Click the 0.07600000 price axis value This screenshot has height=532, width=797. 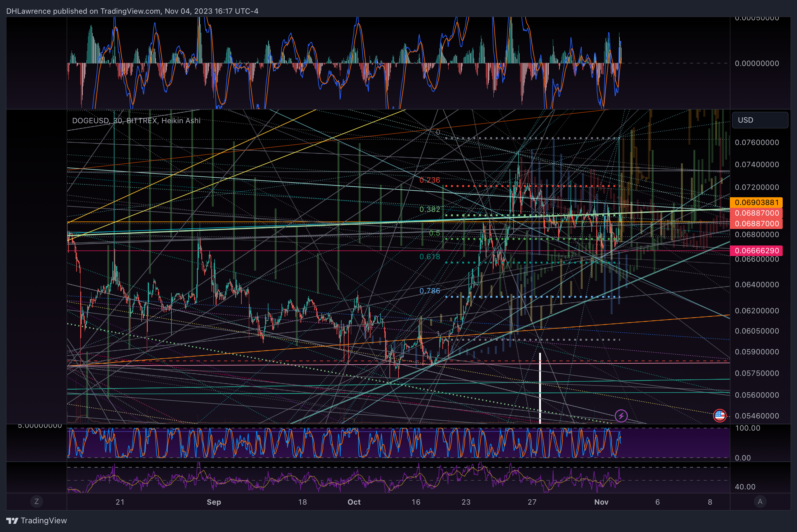tap(757, 142)
